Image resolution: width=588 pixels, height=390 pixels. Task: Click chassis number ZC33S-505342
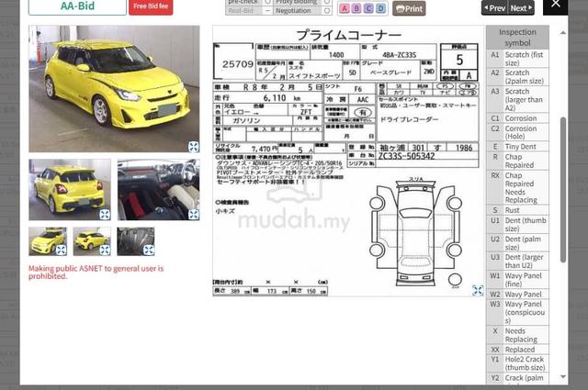click(x=406, y=156)
